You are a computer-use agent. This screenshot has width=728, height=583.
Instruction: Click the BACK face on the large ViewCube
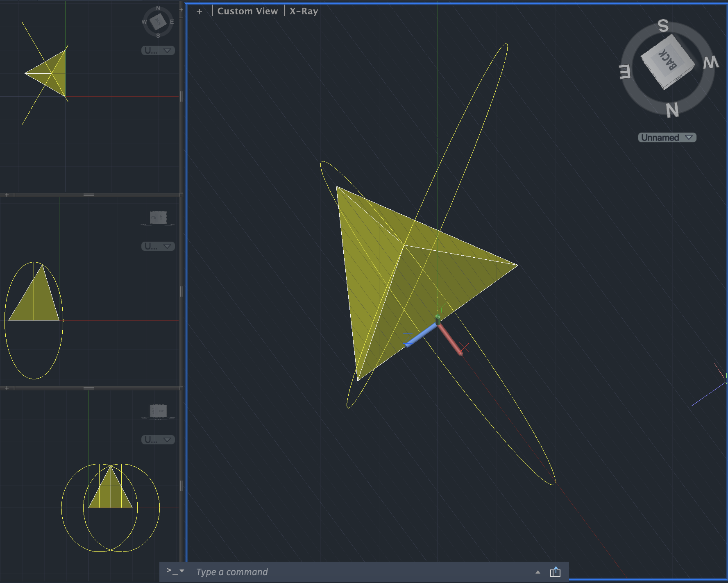pyautogui.click(x=667, y=61)
